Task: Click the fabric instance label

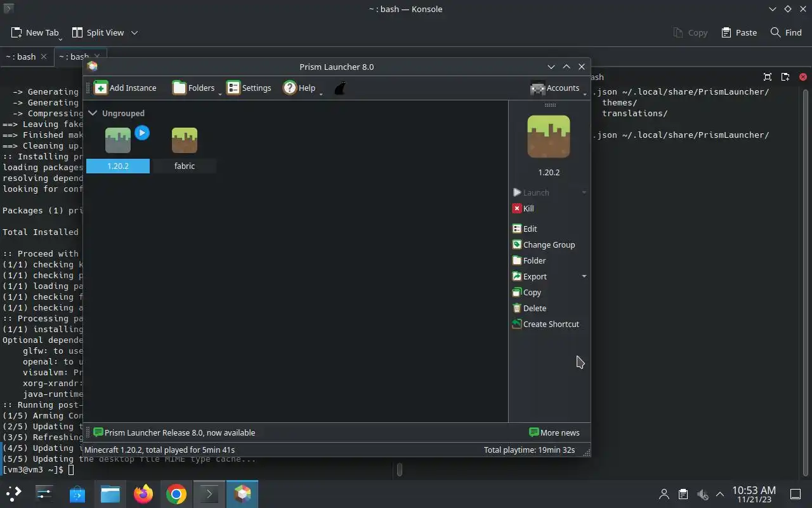Action: pyautogui.click(x=185, y=166)
